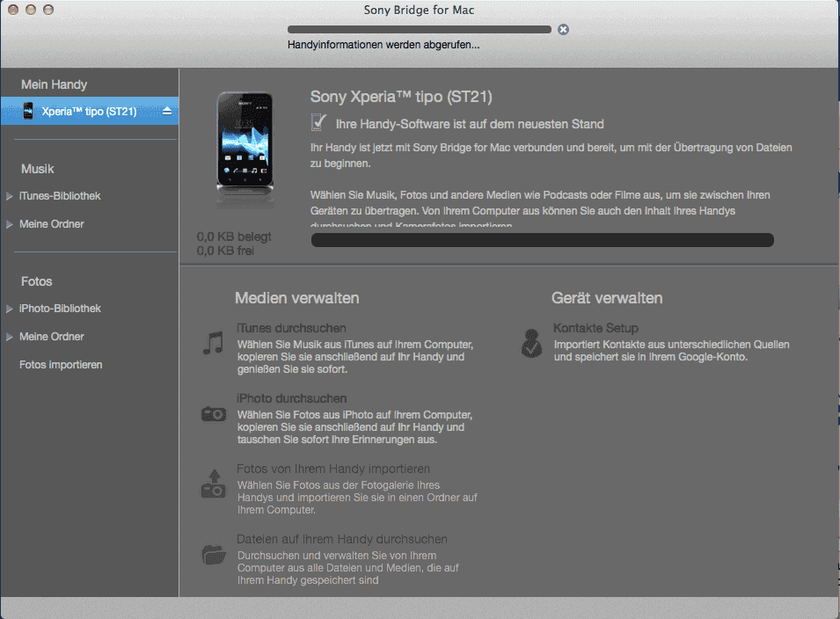
Task: Click the music note icon for iTunes
Action: (213, 343)
